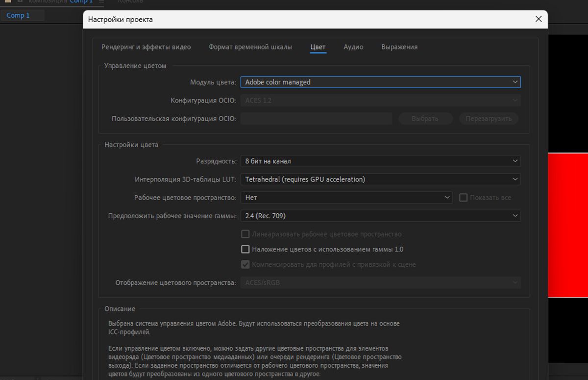This screenshot has height=380, width=588.
Task: Click the Предположить рабочее значение гаммы label
Action: (x=172, y=216)
